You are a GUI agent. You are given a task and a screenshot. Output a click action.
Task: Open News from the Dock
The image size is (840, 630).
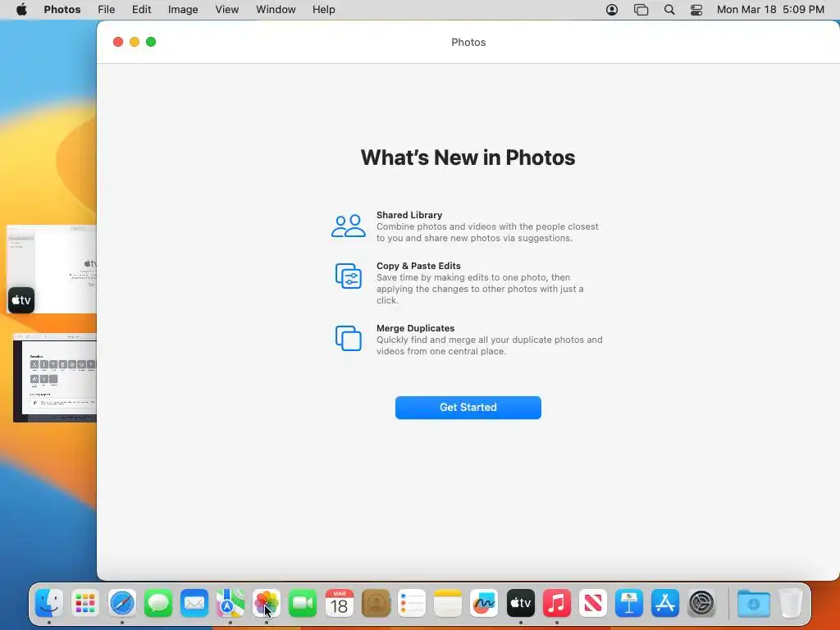coord(592,603)
